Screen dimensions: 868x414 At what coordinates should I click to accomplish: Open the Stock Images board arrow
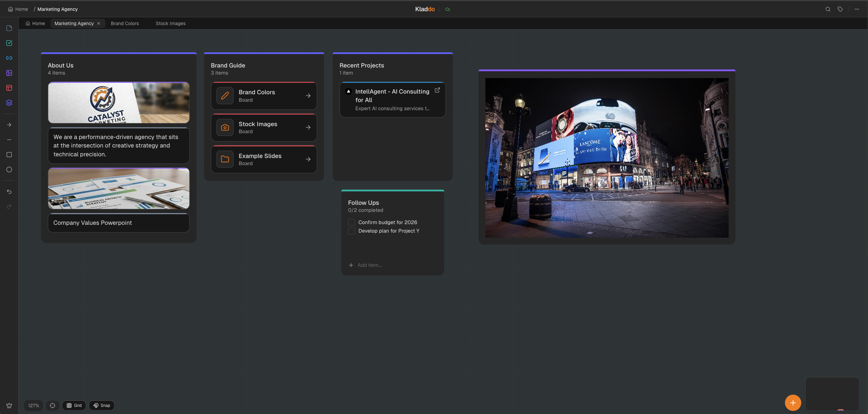tap(308, 127)
